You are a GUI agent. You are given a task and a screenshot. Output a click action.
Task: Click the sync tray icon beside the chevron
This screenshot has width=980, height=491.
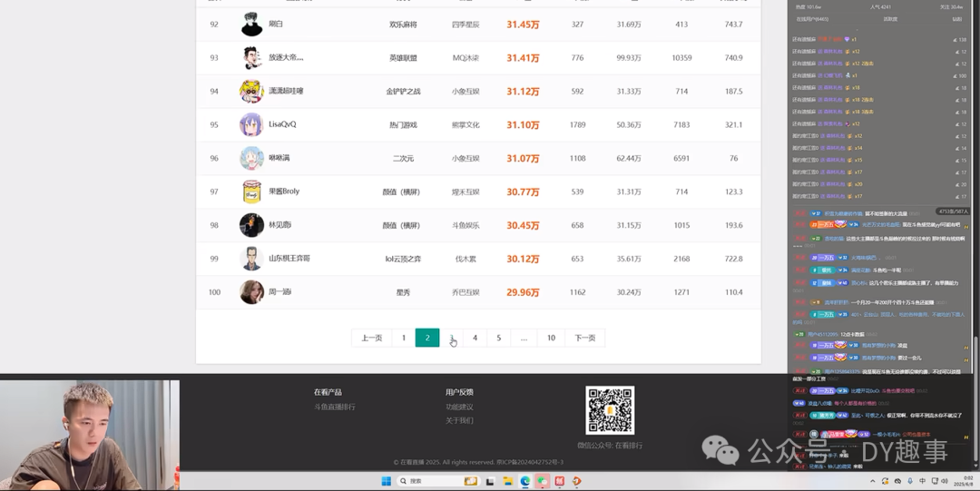coord(885,481)
